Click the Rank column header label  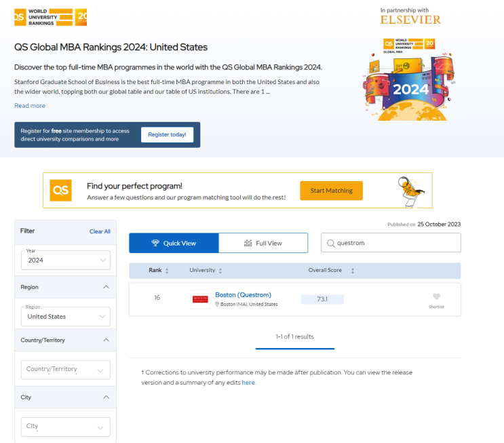155,271
